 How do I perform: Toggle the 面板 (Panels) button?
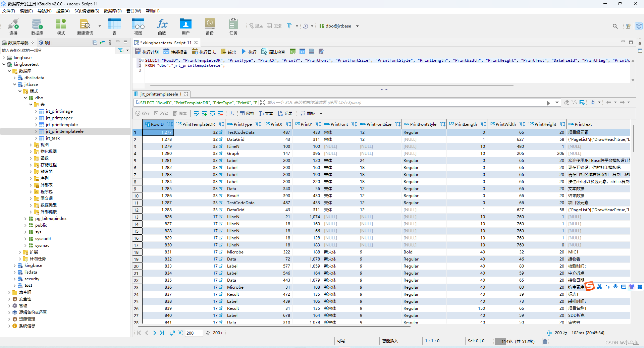308,113
